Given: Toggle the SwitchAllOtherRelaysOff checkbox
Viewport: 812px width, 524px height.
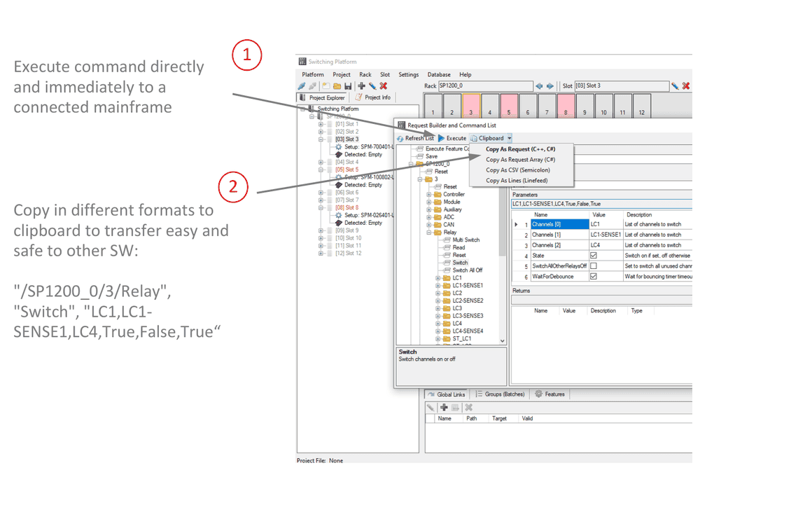Looking at the screenshot, I should [x=594, y=266].
